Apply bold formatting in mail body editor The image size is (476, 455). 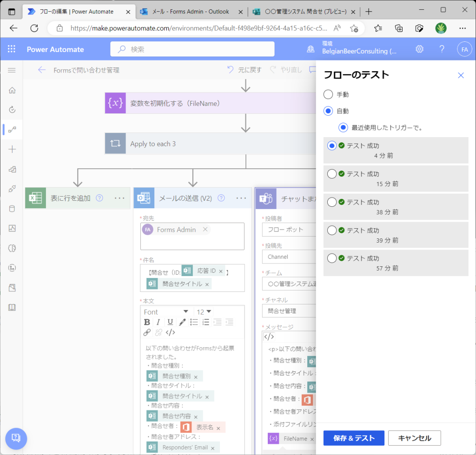[147, 322]
